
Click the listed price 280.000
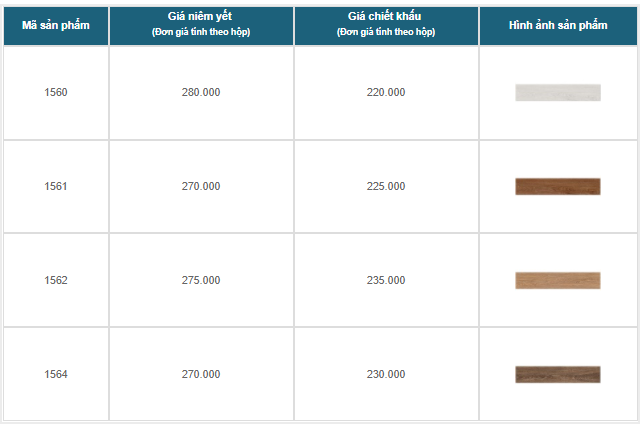(x=201, y=92)
